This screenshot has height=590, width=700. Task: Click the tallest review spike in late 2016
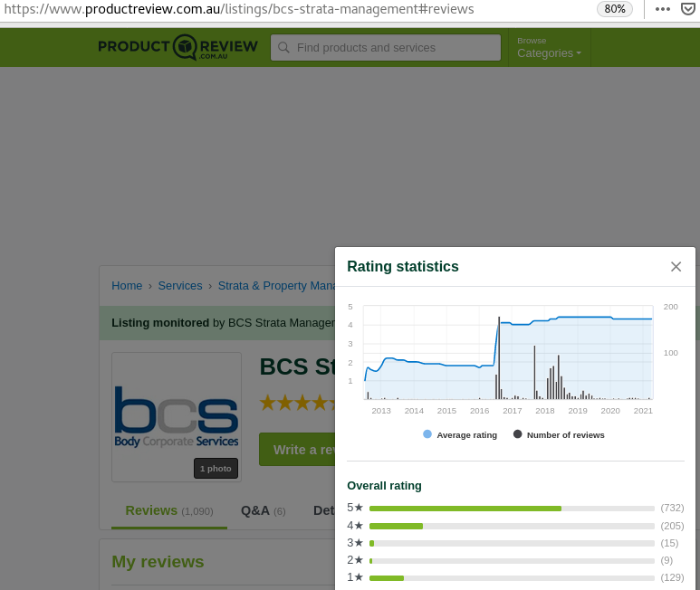point(499,357)
